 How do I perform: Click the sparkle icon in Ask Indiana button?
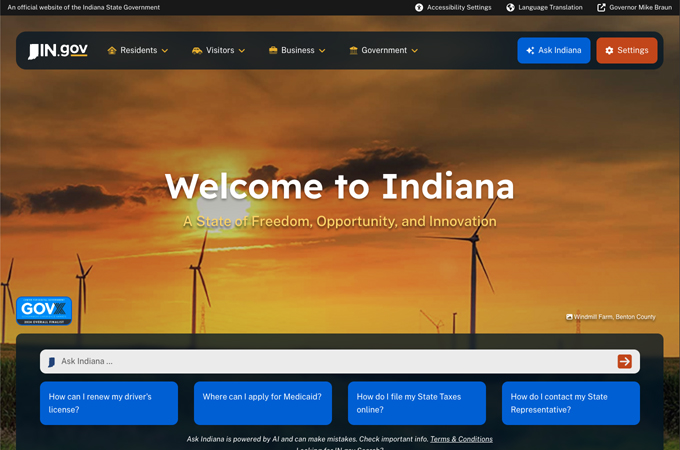[530, 50]
